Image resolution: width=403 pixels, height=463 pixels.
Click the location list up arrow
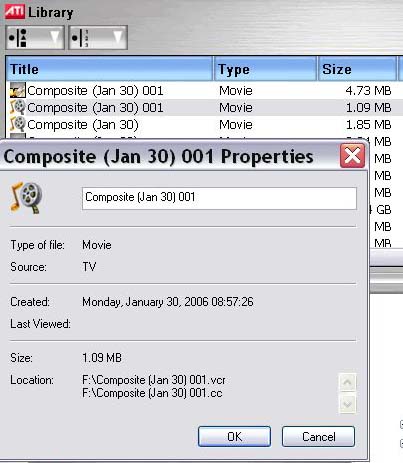(347, 382)
